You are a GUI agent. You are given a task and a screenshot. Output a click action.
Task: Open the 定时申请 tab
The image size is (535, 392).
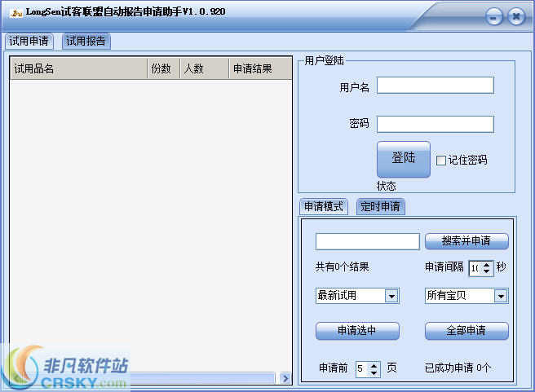click(380, 206)
